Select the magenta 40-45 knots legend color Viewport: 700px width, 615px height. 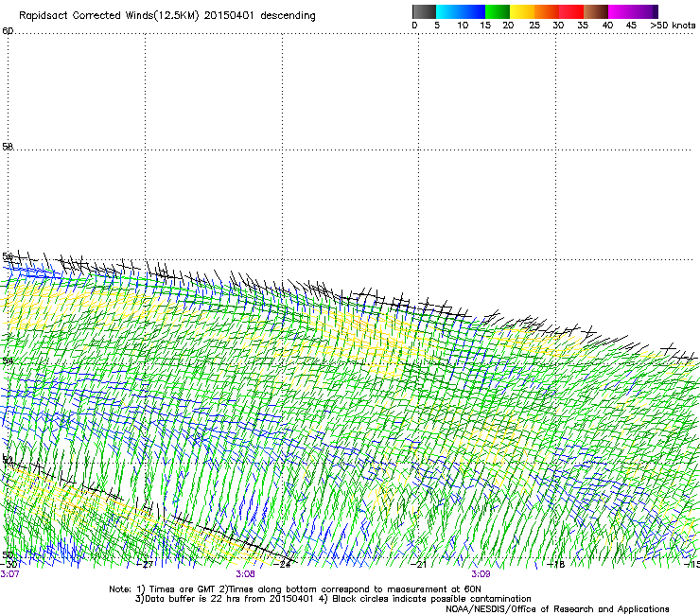[621, 11]
